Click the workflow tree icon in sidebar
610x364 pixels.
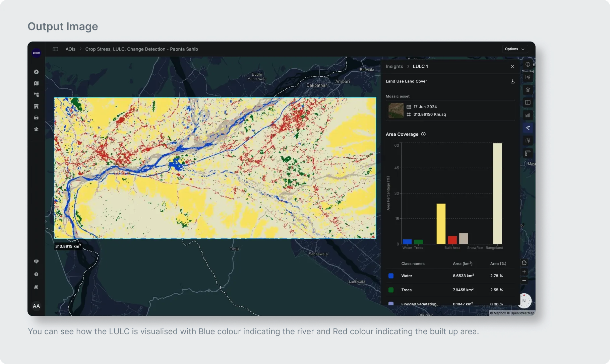36,95
